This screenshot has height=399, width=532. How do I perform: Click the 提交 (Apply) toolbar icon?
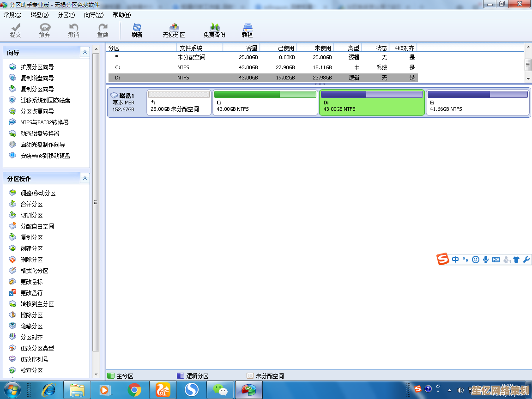pyautogui.click(x=16, y=30)
